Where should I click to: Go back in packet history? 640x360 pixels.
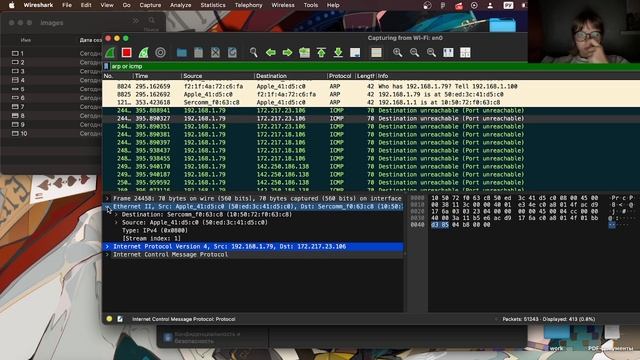(x=270, y=53)
